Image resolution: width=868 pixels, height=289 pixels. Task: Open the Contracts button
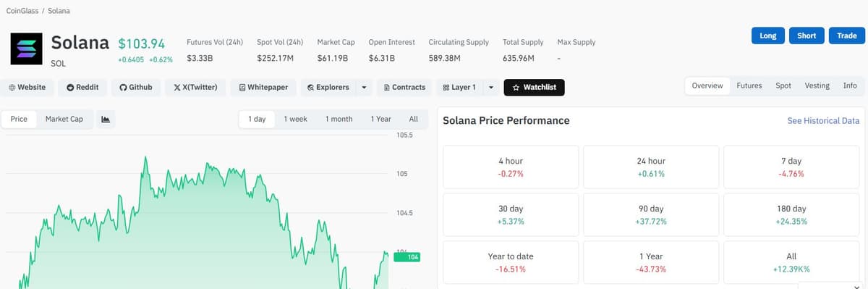(x=404, y=87)
